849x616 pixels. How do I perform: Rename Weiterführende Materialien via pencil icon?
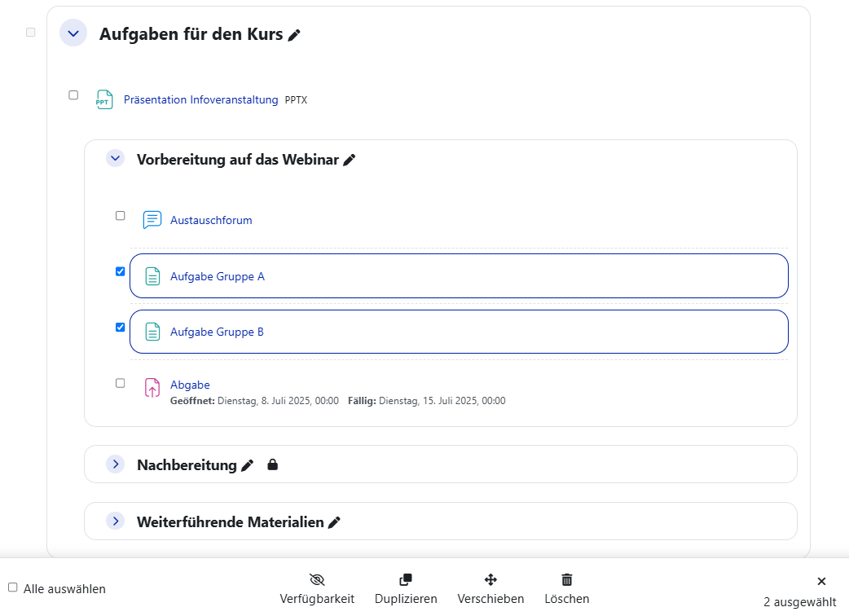coord(334,522)
